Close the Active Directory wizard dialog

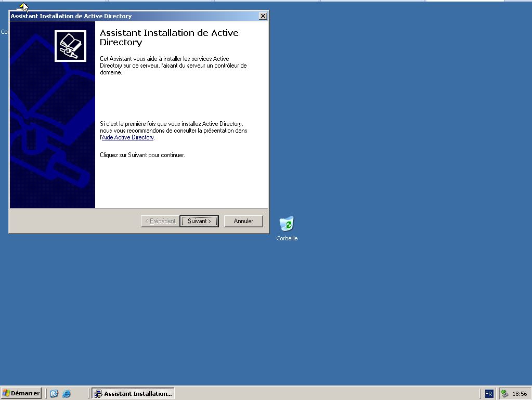pyautogui.click(x=263, y=16)
